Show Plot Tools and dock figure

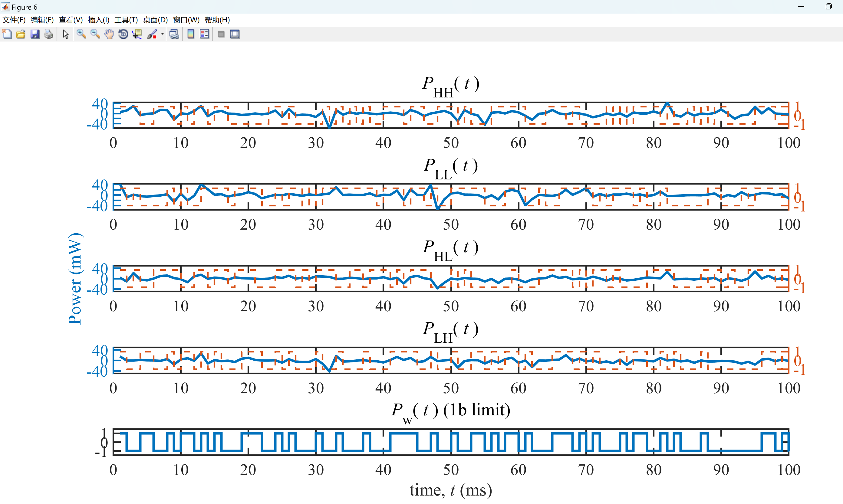coord(235,34)
